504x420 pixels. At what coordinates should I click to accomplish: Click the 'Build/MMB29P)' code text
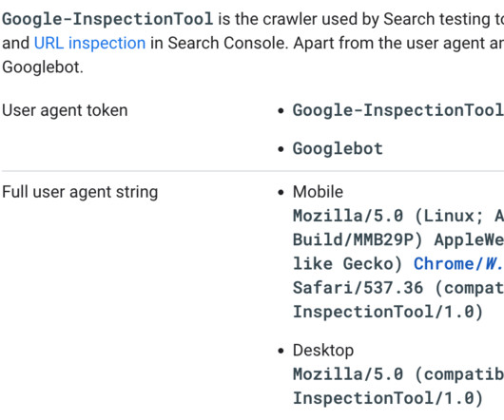pos(358,239)
